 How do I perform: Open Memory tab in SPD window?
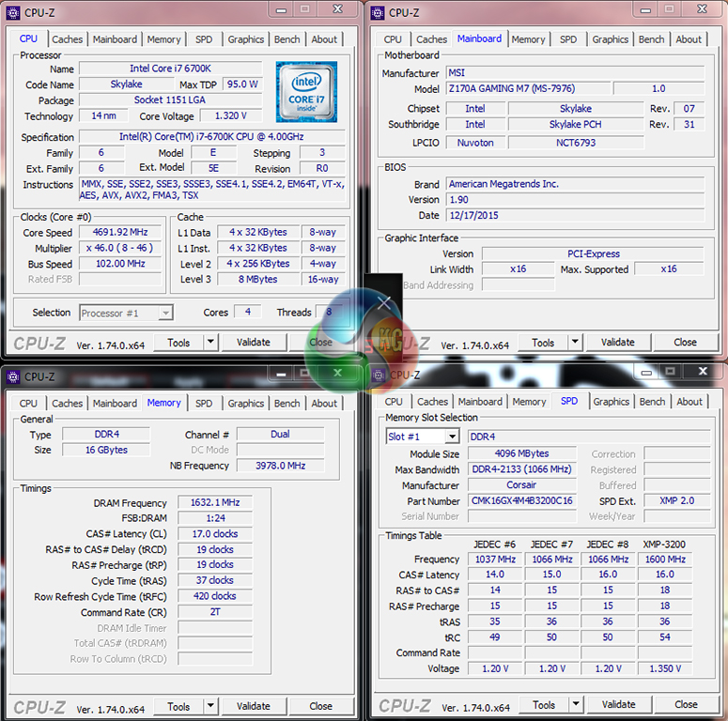(529, 402)
